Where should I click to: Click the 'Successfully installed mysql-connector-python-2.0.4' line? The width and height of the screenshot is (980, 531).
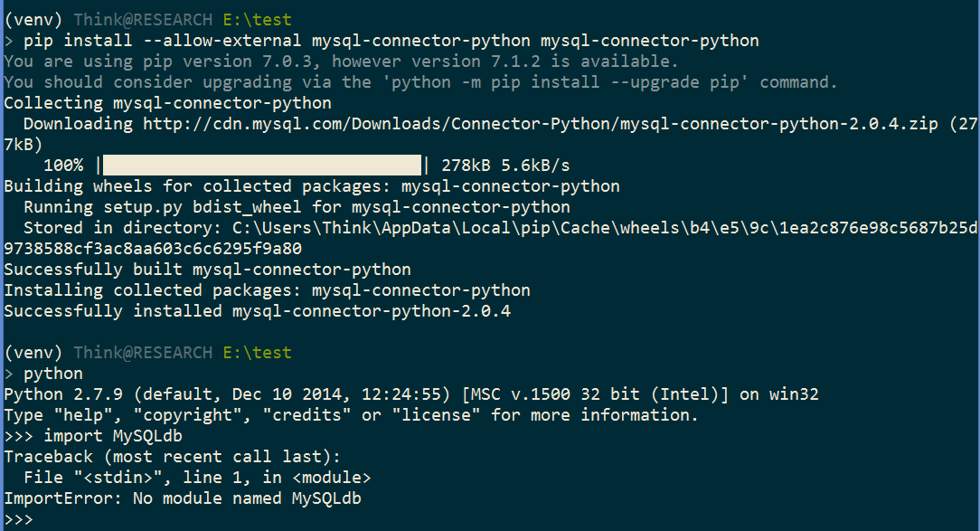click(257, 311)
